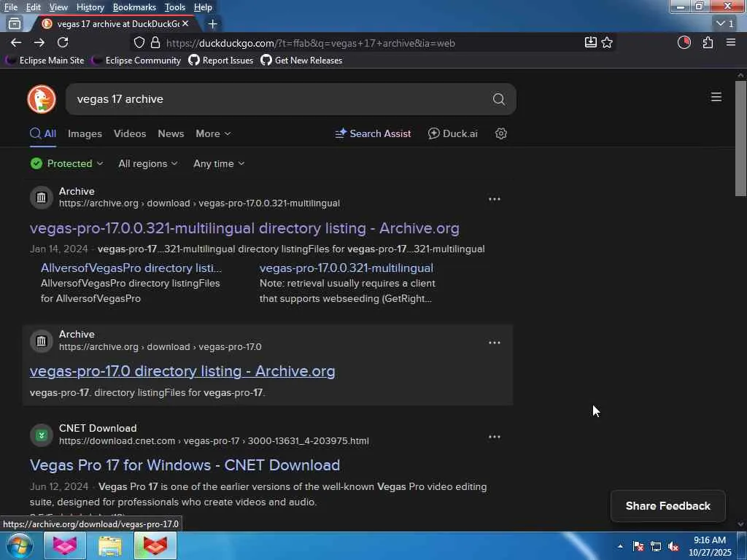The width and height of the screenshot is (747, 560).
Task: Open the Bookmarks menu
Action: click(x=134, y=7)
